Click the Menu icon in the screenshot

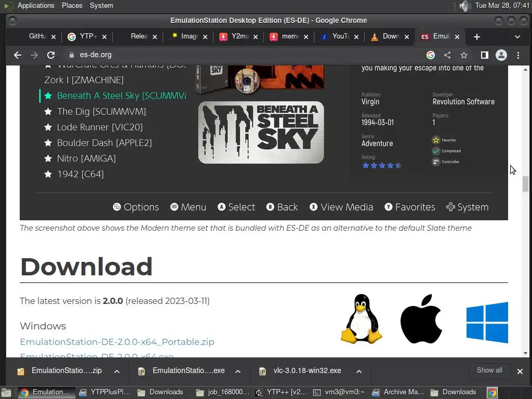coord(175,207)
